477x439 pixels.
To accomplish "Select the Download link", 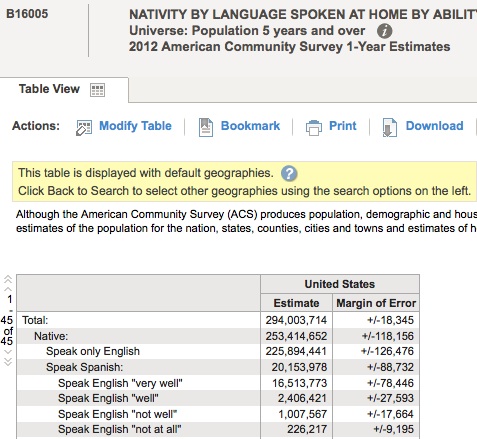I will click(x=434, y=126).
